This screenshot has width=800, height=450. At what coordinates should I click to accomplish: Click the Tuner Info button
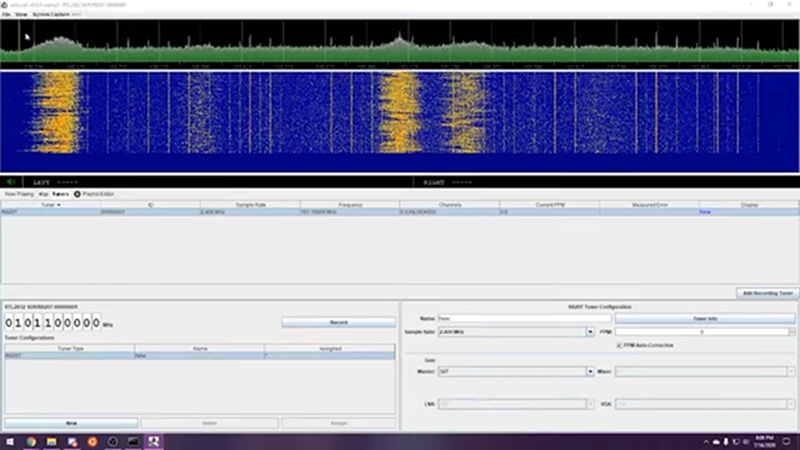[x=705, y=318]
